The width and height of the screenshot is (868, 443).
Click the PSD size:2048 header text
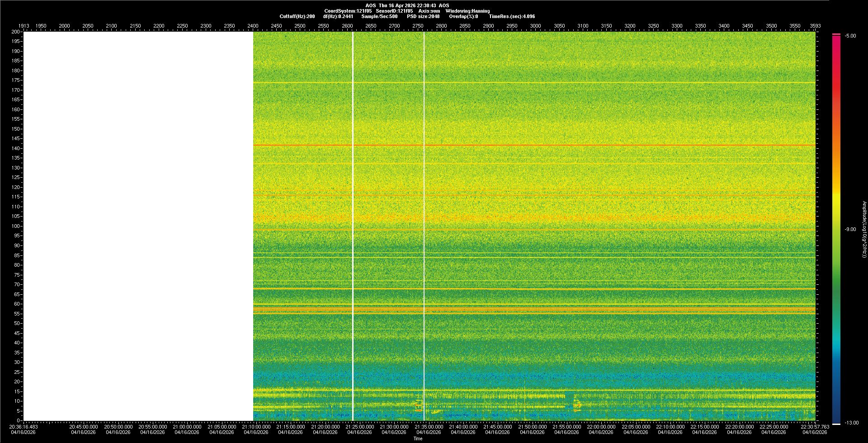click(423, 16)
